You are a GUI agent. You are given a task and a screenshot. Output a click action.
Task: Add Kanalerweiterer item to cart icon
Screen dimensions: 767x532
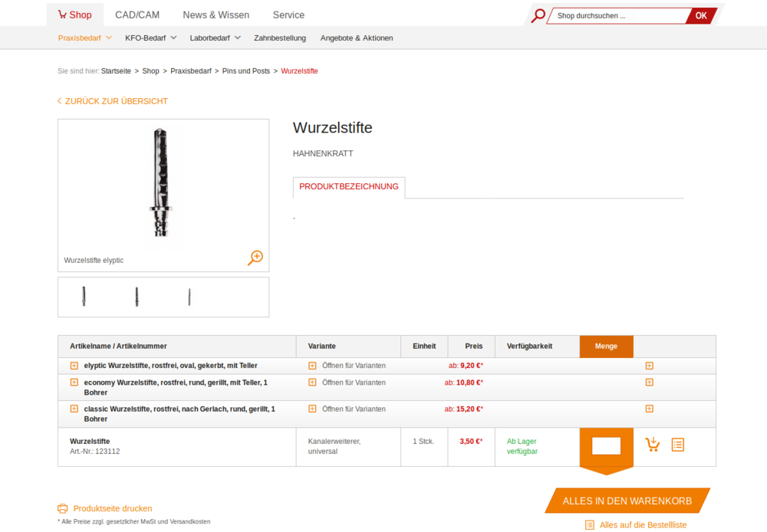click(x=652, y=445)
